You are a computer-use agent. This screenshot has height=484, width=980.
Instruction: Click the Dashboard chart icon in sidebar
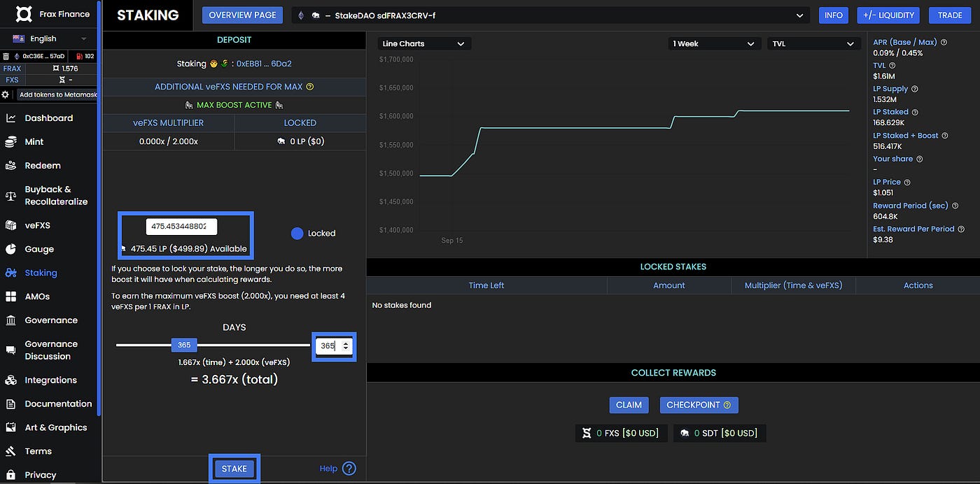click(10, 118)
